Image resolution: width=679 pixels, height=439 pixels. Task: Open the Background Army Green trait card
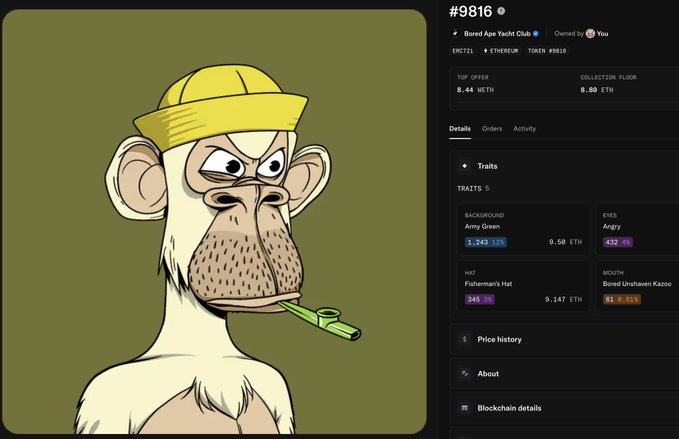click(523, 229)
